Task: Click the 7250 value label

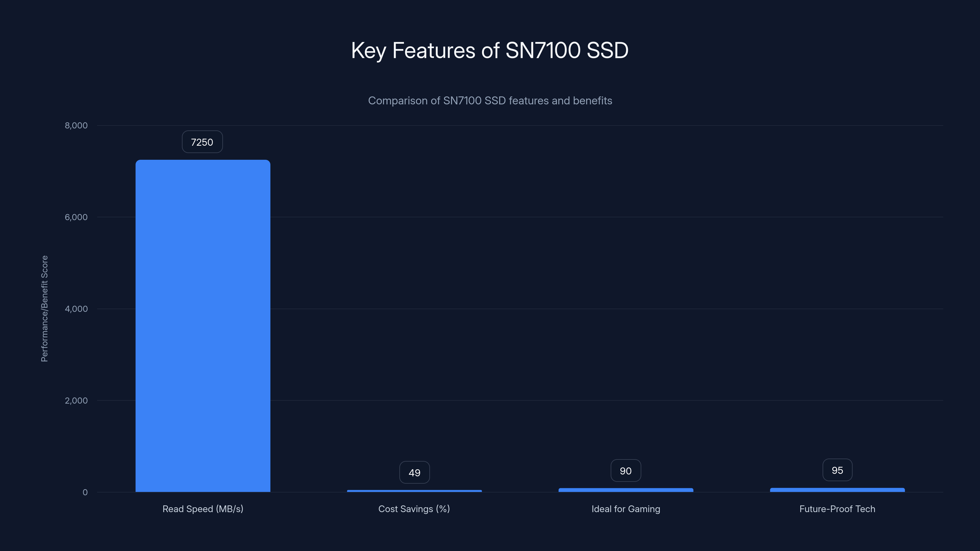Action: (x=202, y=142)
